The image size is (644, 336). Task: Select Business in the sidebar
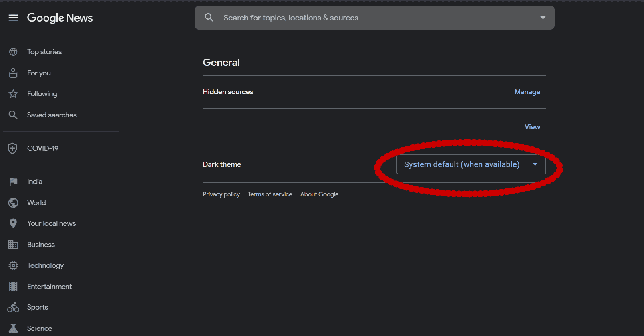[x=41, y=245]
